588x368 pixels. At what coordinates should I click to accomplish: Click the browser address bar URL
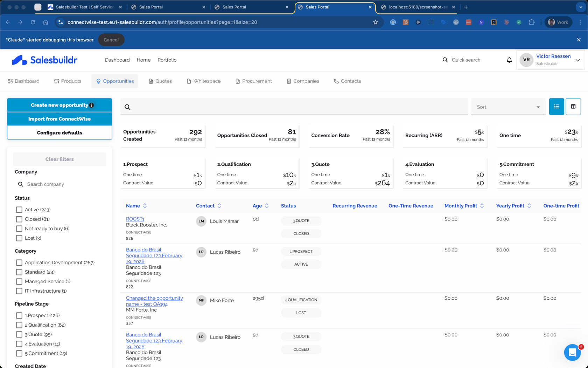162,22
